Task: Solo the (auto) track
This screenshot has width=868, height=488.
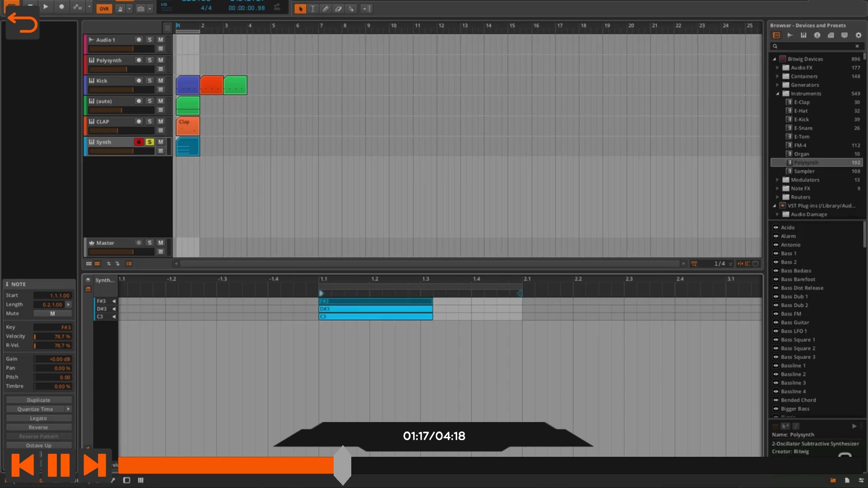Action: pos(150,101)
